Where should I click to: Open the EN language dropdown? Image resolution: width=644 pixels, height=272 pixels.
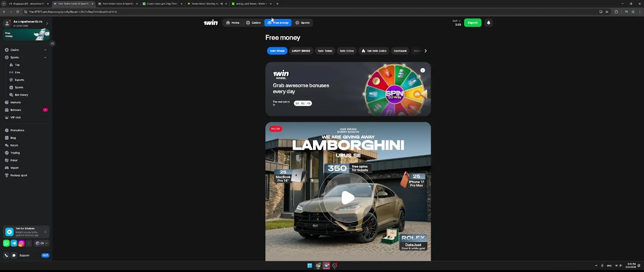point(42,243)
